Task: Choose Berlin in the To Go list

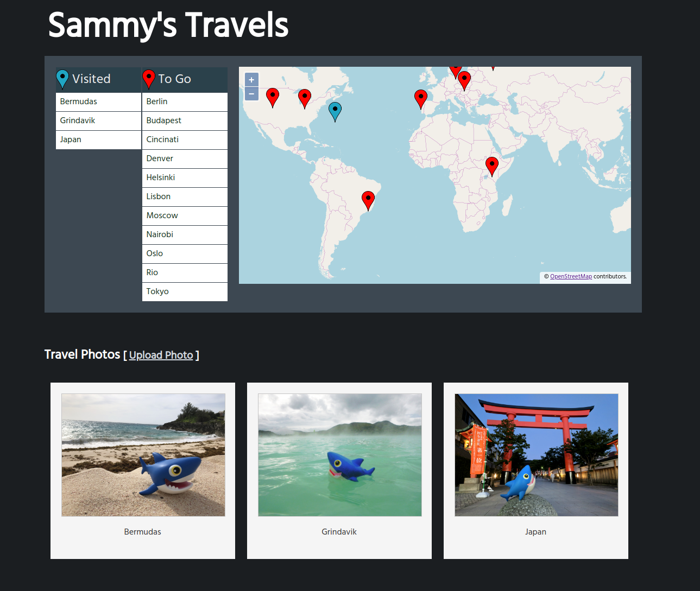Action: pos(185,102)
